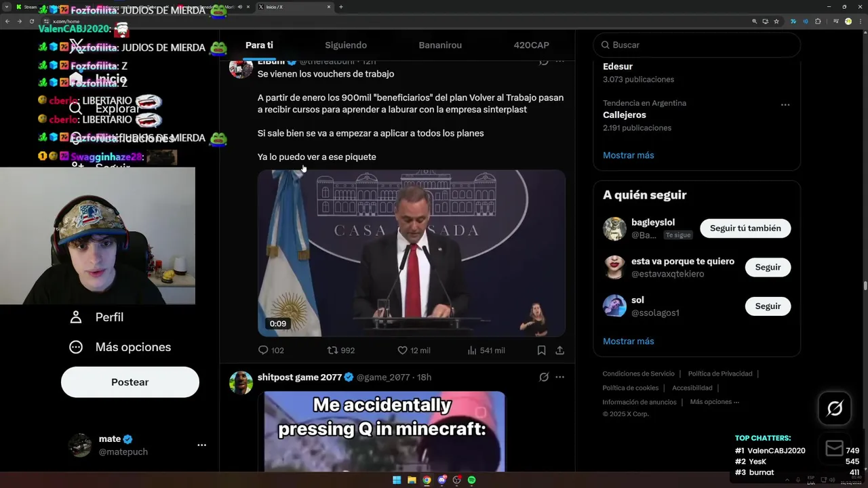Screen dimensions: 868x488
Task: Click the Postear button
Action: pyautogui.click(x=130, y=382)
